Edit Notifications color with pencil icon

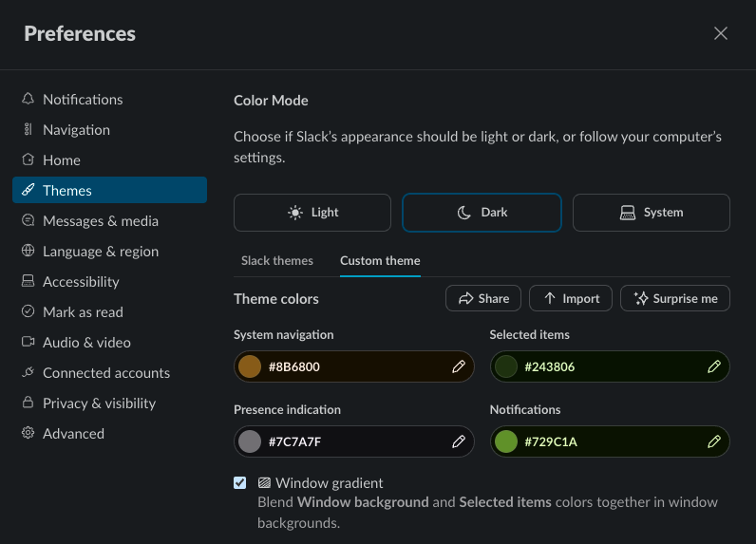(714, 441)
